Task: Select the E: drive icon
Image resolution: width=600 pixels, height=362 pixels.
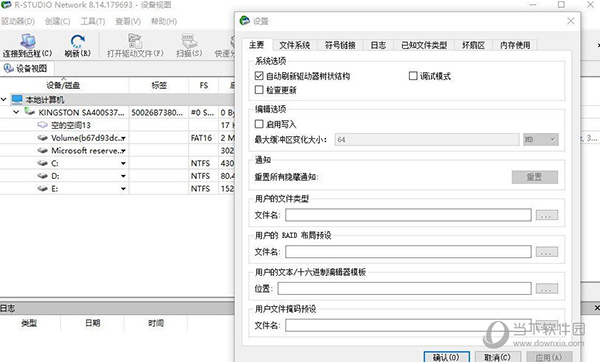Action: [42, 188]
